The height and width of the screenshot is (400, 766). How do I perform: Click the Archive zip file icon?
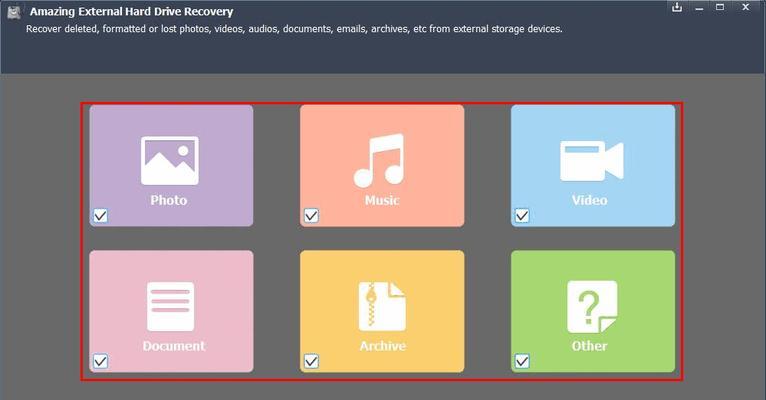382,306
